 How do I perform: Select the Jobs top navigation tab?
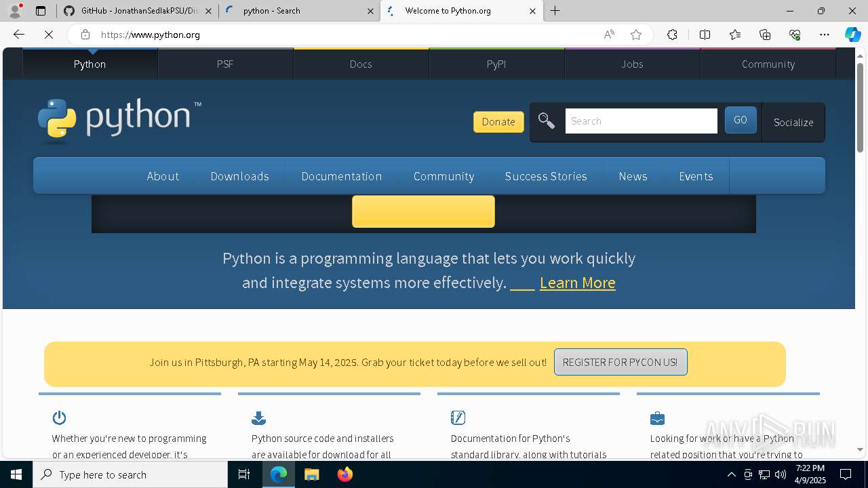(632, 64)
